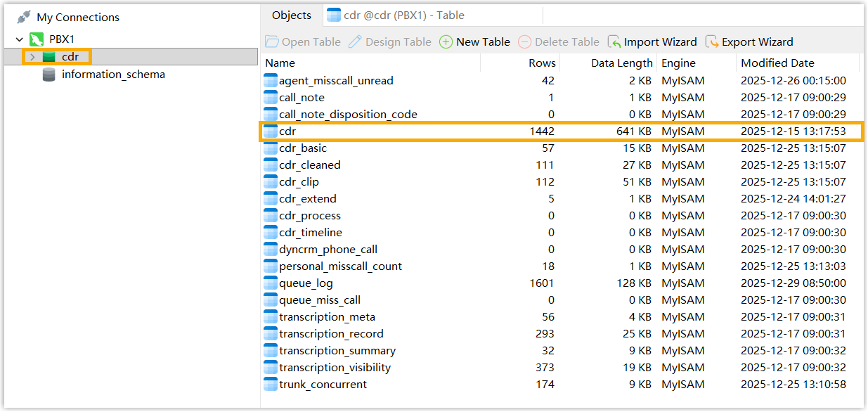This screenshot has height=412, width=868.
Task: Click the My Connections plug icon
Action: [x=24, y=17]
